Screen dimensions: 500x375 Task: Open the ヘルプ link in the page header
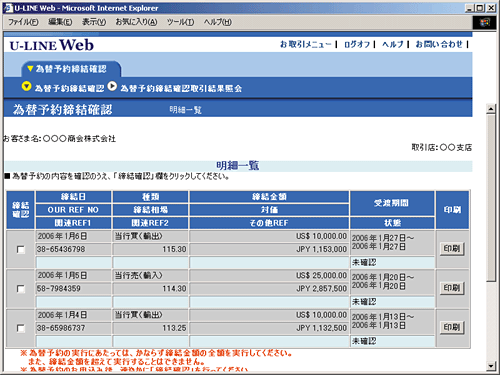pos(393,44)
